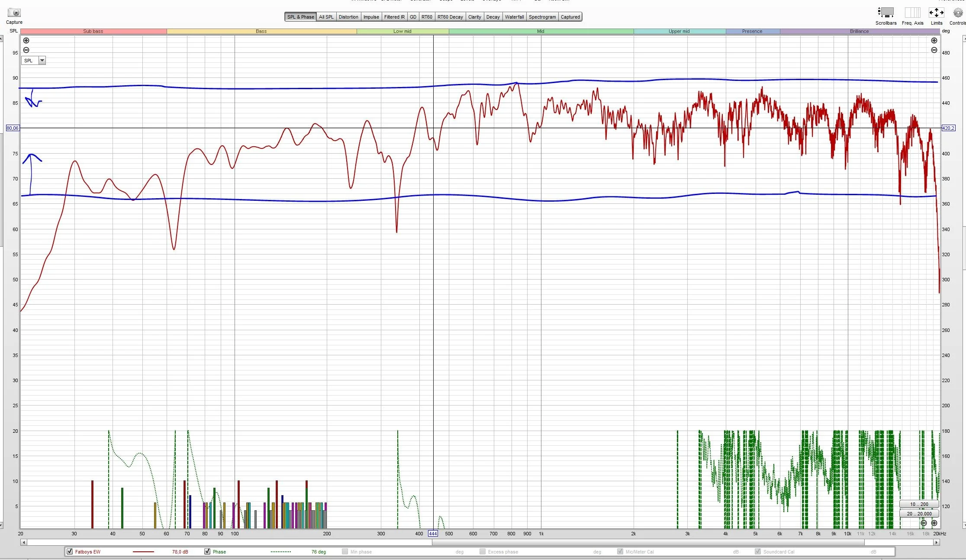Select the RT60 Decay tab
Screen dimensions: 966x560
tap(450, 17)
